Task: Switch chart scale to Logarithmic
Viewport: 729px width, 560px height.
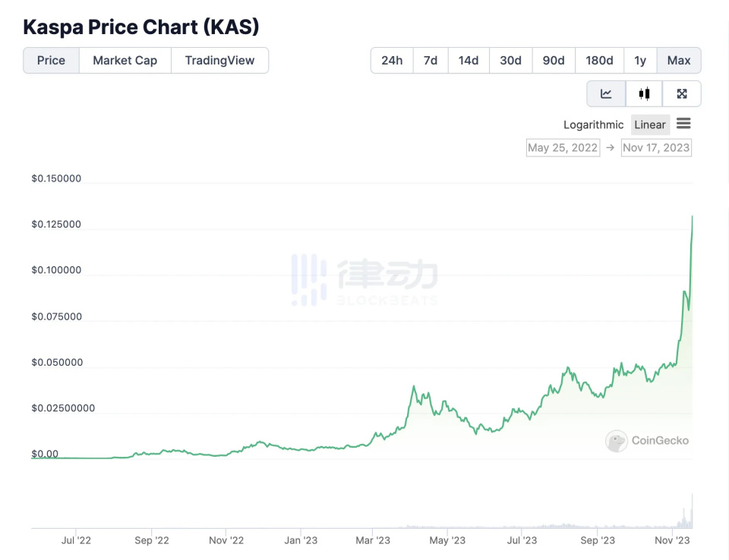Action: (x=593, y=124)
